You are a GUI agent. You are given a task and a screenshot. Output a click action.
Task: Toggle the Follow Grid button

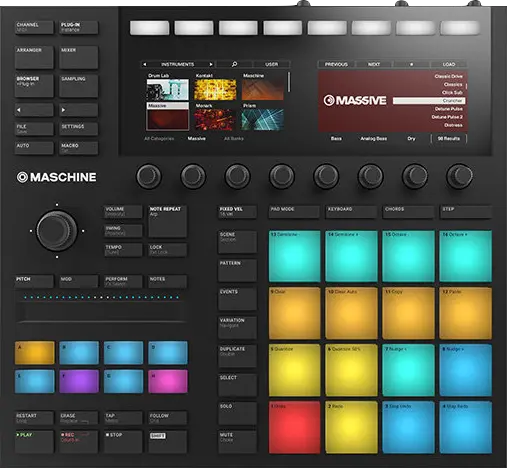(x=168, y=418)
